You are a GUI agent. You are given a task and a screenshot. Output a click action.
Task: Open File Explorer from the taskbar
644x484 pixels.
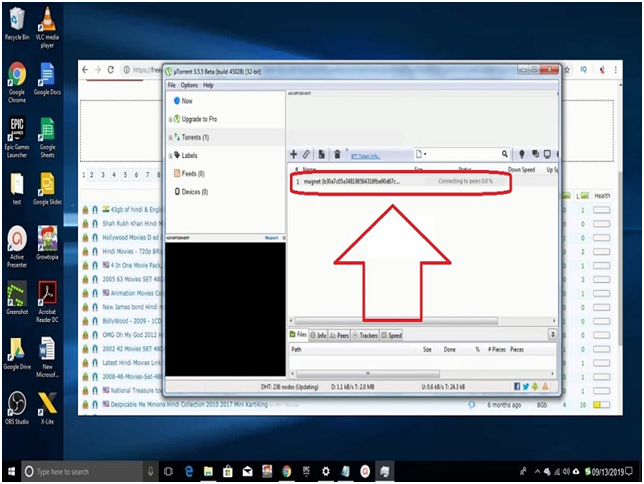pos(208,471)
